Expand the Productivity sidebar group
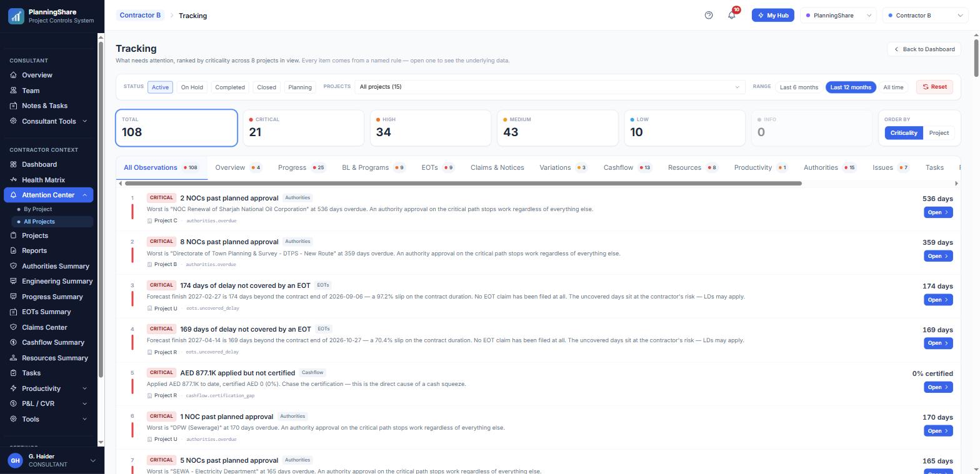The height and width of the screenshot is (474, 980). point(49,388)
